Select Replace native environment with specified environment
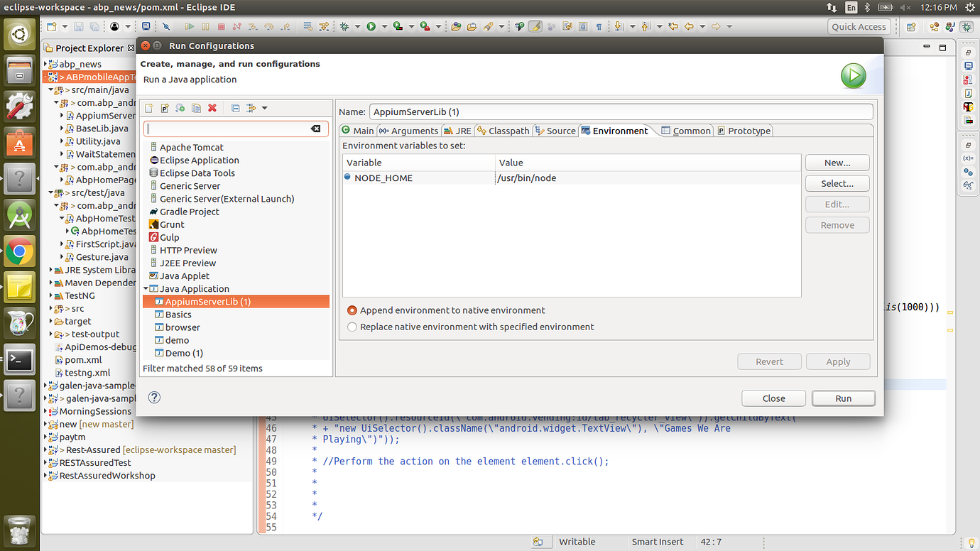The width and height of the screenshot is (980, 551). pos(352,327)
